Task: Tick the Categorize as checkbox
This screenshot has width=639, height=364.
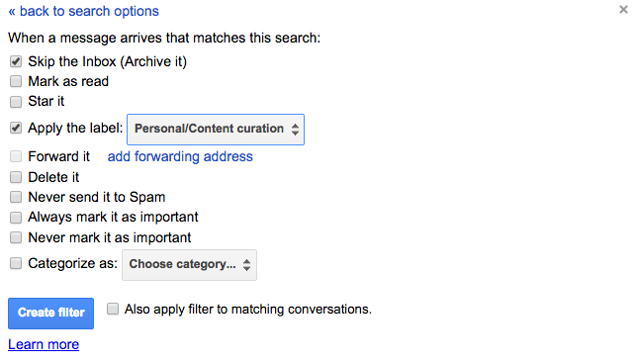Action: pos(16,263)
